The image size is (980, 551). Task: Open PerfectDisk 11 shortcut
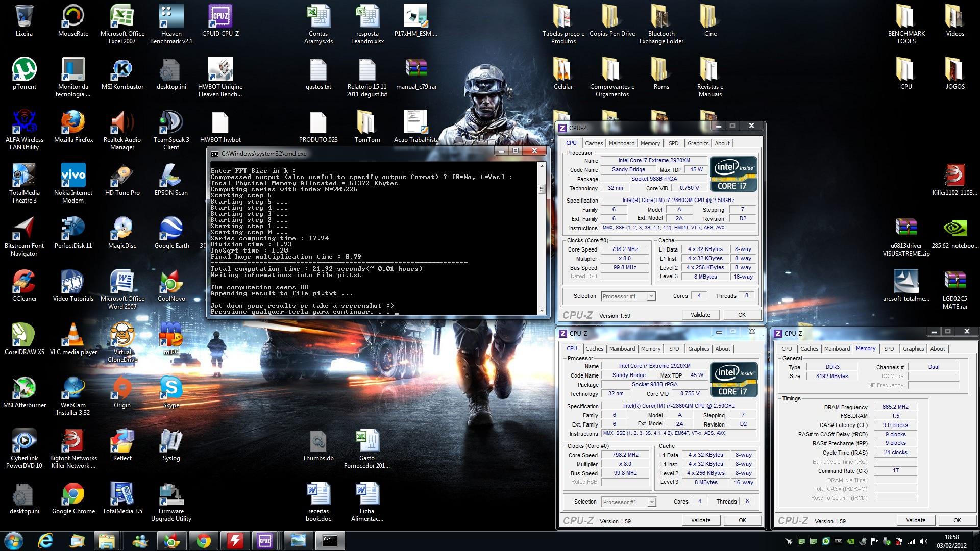pos(73,233)
